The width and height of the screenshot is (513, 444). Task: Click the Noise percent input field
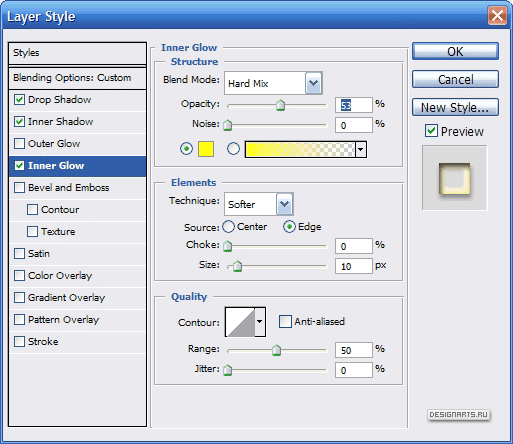pyautogui.click(x=354, y=125)
